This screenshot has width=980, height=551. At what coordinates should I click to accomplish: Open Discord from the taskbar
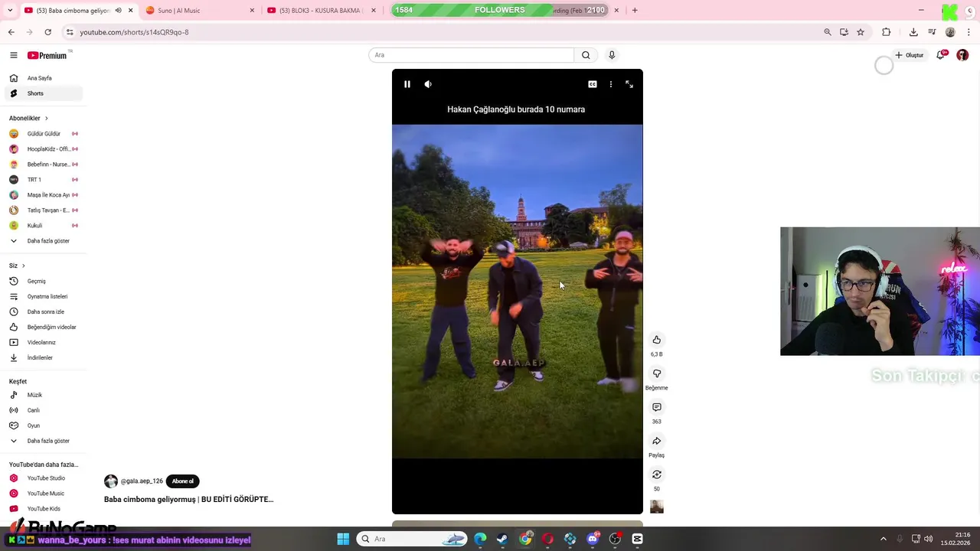click(593, 539)
